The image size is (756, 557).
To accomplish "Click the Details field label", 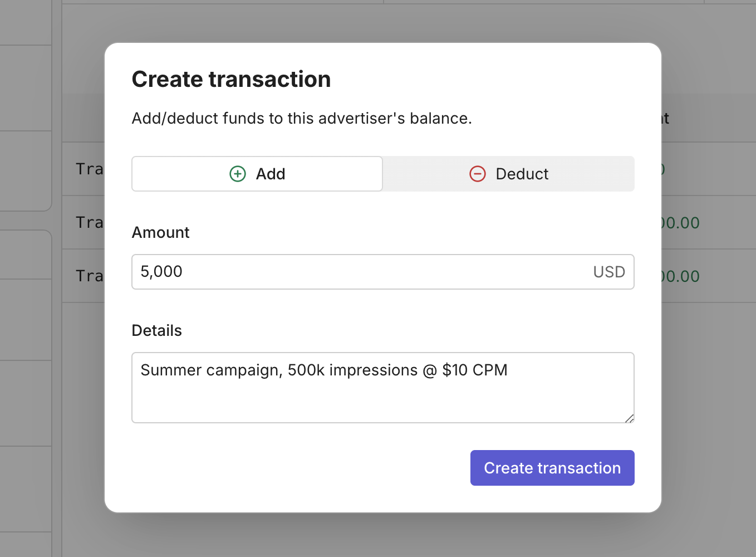I will pyautogui.click(x=156, y=330).
